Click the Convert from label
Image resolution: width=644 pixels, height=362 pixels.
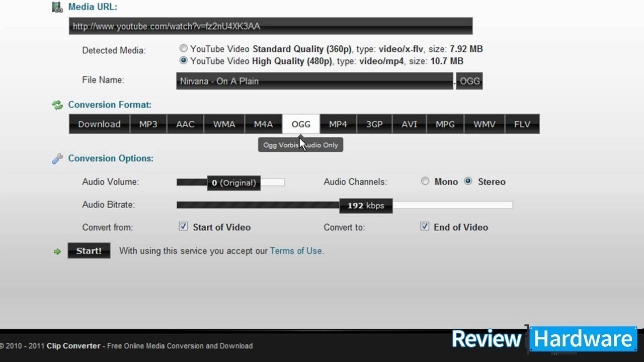click(107, 227)
